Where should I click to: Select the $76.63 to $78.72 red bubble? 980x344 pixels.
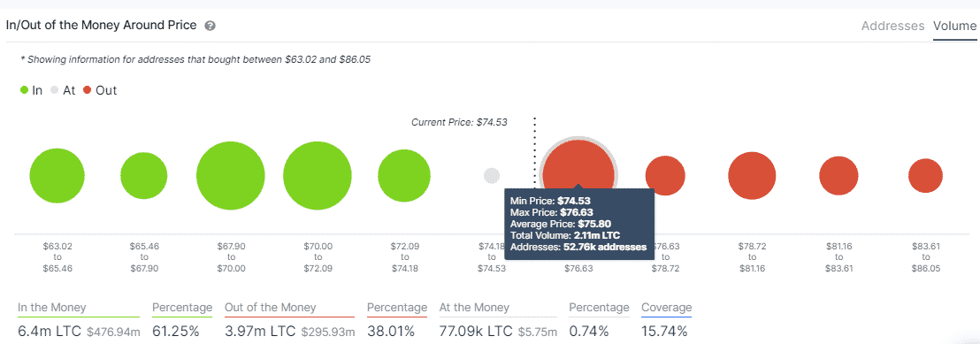pyautogui.click(x=665, y=176)
